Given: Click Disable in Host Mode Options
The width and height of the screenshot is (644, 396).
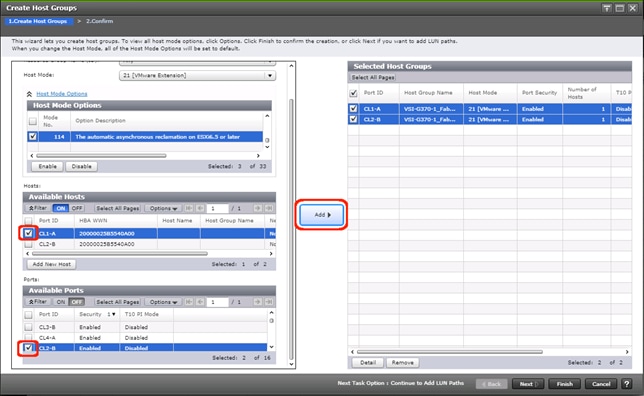Looking at the screenshot, I should [81, 166].
